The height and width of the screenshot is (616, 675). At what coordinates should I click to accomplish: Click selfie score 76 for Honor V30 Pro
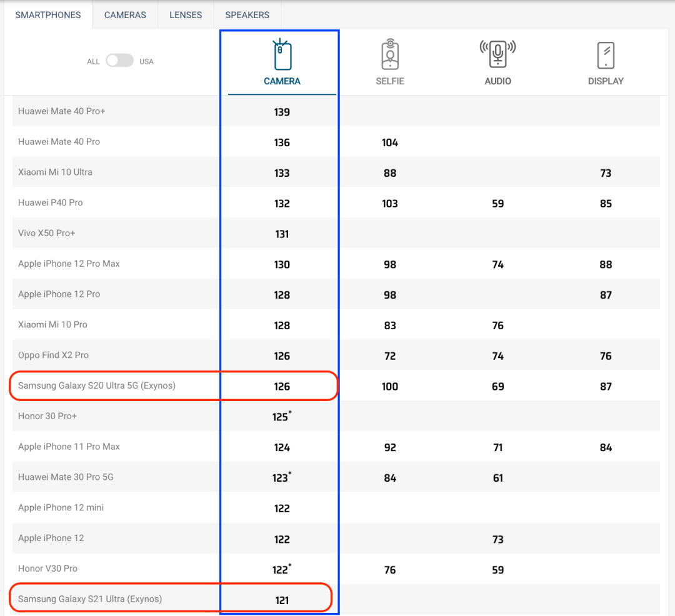(390, 570)
